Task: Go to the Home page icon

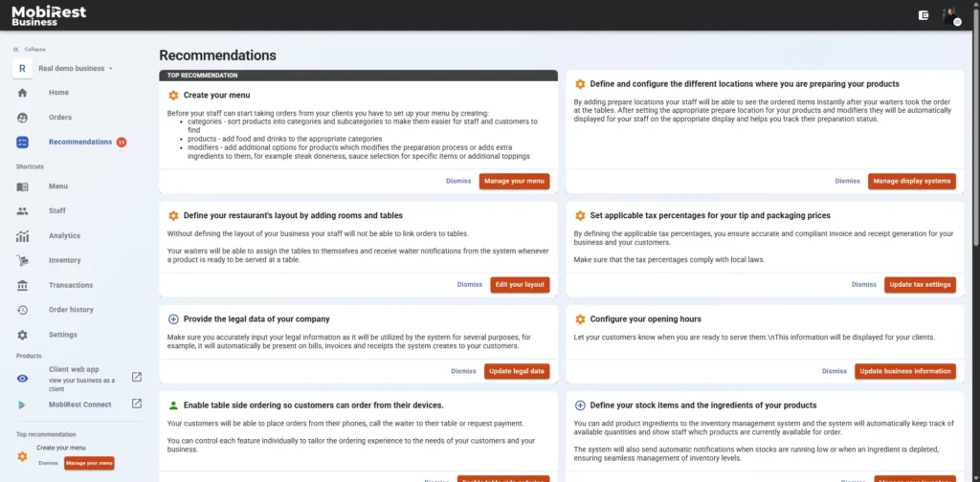Action: 23,93
